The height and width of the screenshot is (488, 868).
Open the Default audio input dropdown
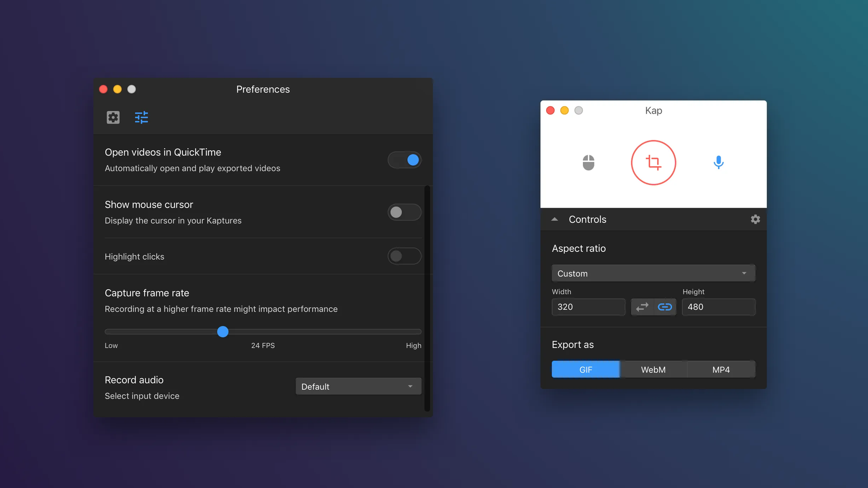[358, 386]
